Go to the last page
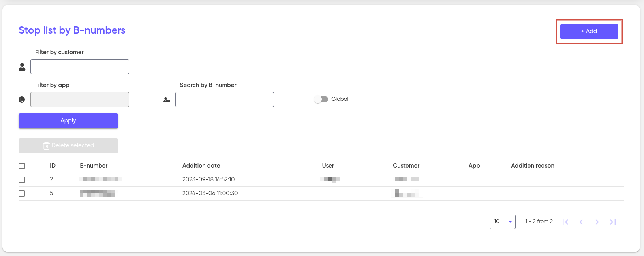 (x=613, y=222)
